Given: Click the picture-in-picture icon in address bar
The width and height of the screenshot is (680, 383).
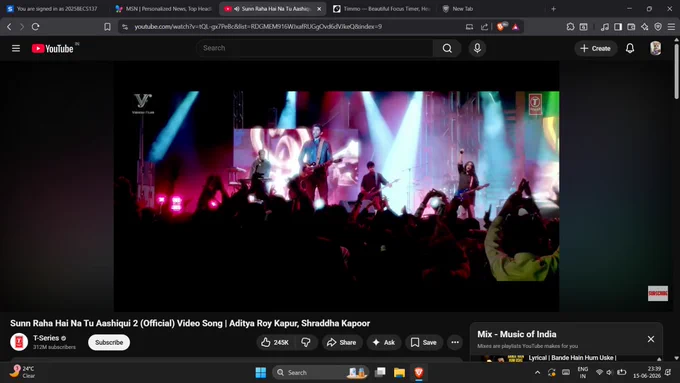Looking at the screenshot, I should (x=469, y=27).
